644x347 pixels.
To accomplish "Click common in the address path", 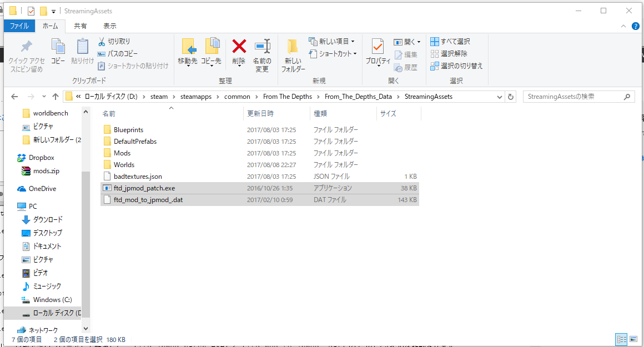I will pos(237,97).
